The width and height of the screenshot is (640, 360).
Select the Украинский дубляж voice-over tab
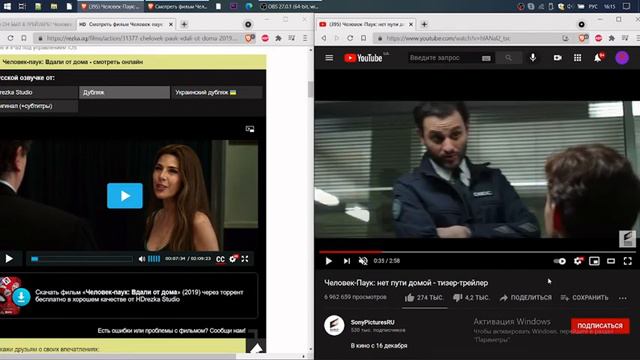pos(217,92)
